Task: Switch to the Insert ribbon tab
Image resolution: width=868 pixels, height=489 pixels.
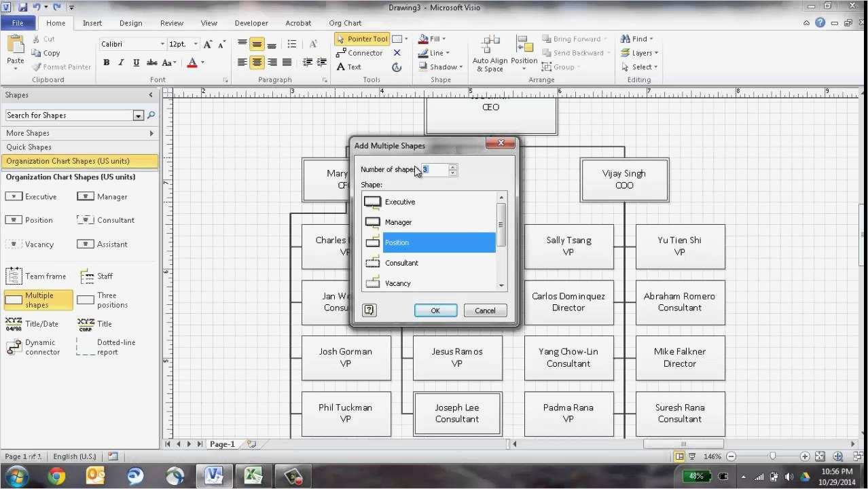Action: [92, 23]
